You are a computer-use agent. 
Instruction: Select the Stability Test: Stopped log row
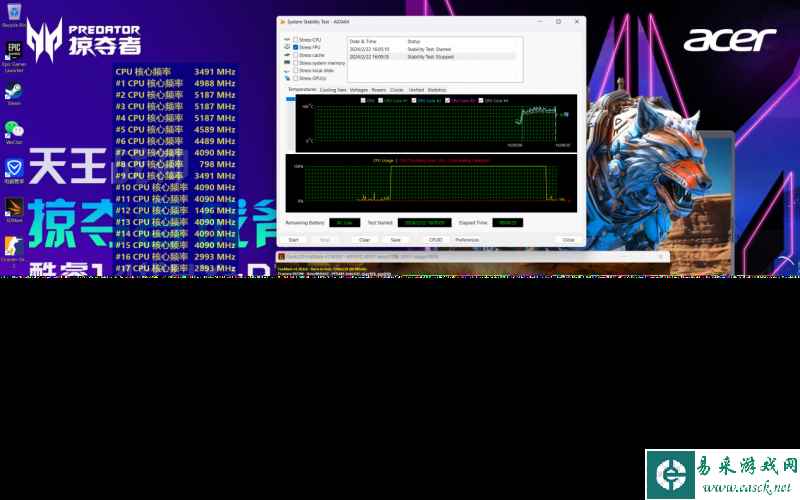pyautogui.click(x=433, y=57)
